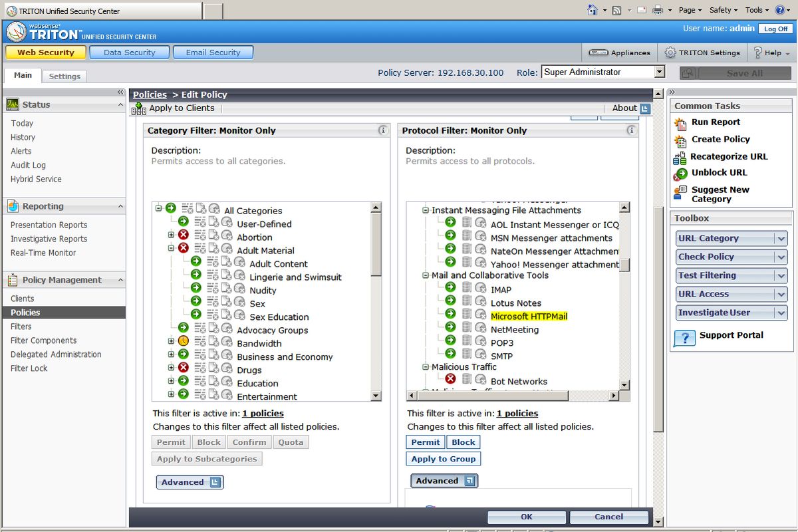Open the '1 policies' link under Category Filter
Viewport: 798px width, 532px height.
[263, 413]
